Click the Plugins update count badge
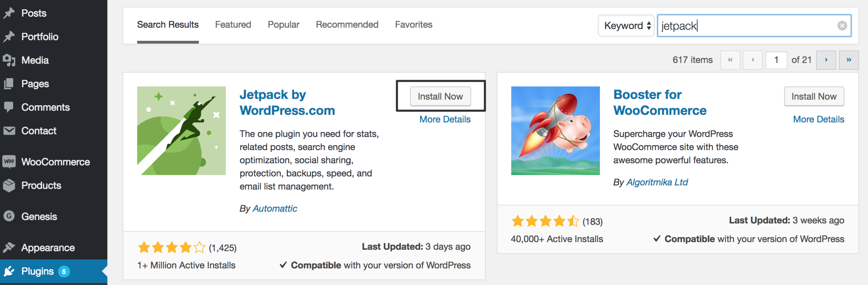This screenshot has height=285, width=868. (64, 271)
